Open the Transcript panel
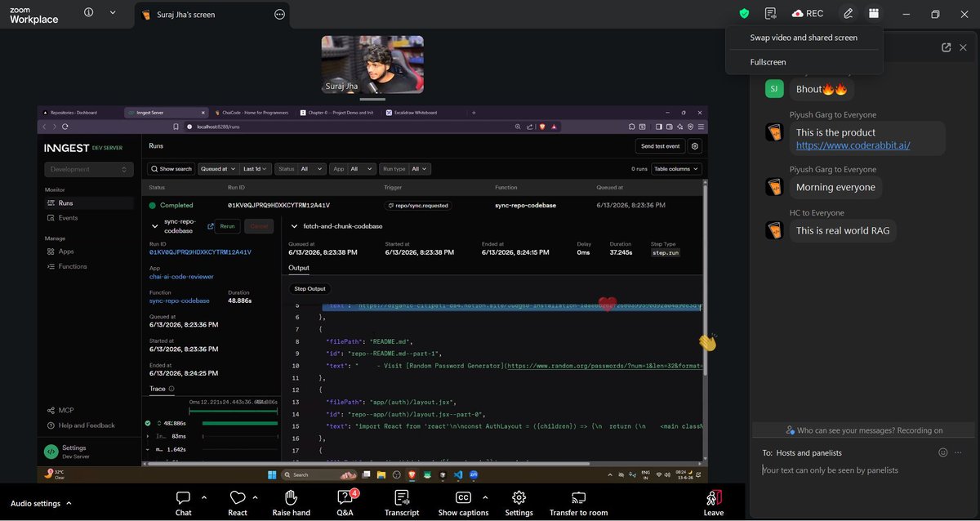Image resolution: width=980 pixels, height=521 pixels. click(x=401, y=503)
